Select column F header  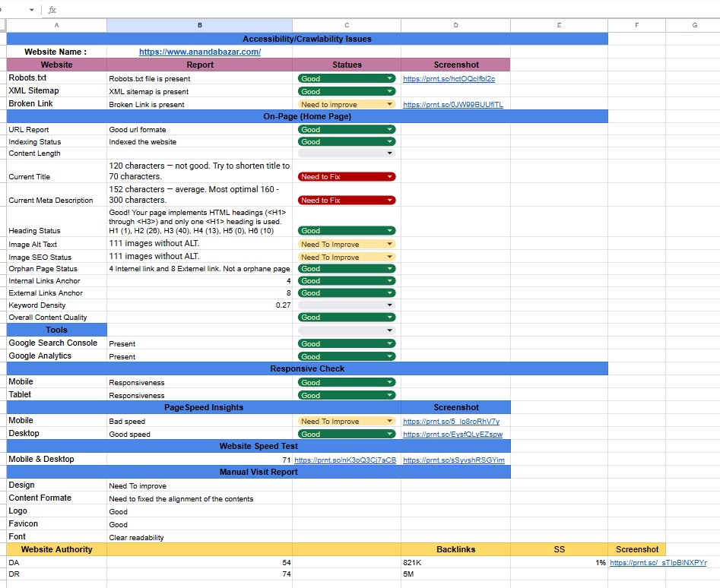[637, 25]
